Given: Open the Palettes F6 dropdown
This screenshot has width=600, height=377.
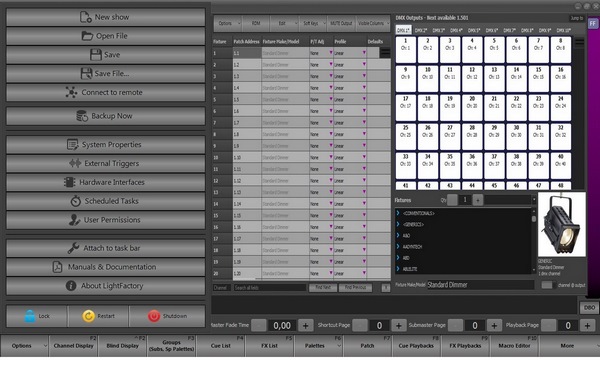Looking at the screenshot, I should [318, 346].
